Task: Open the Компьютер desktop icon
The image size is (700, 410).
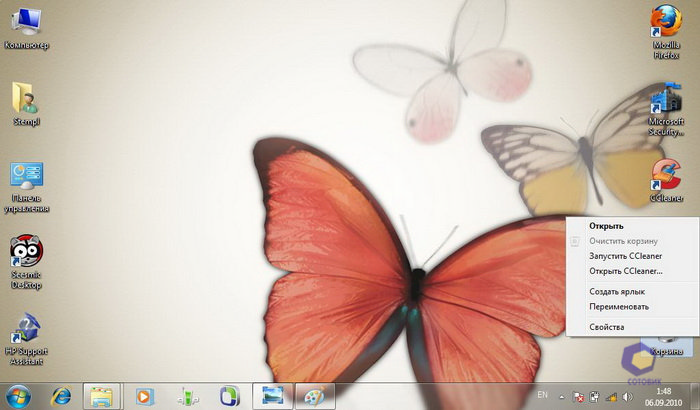Action: 26,21
